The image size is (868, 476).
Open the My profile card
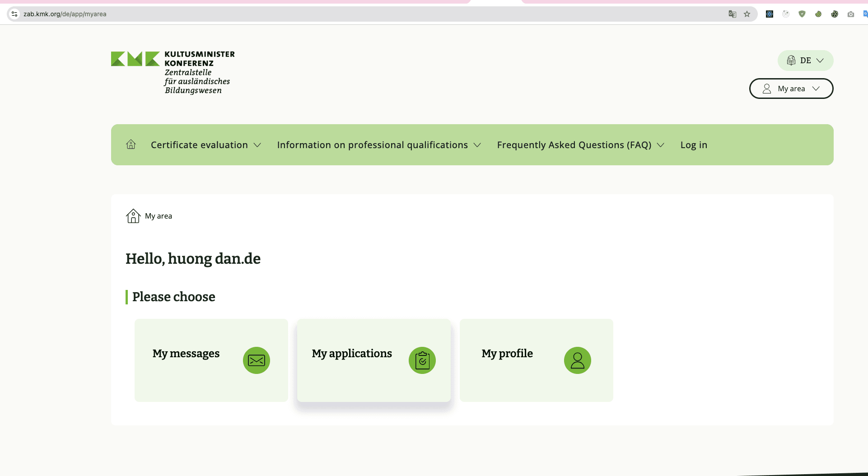[536, 360]
